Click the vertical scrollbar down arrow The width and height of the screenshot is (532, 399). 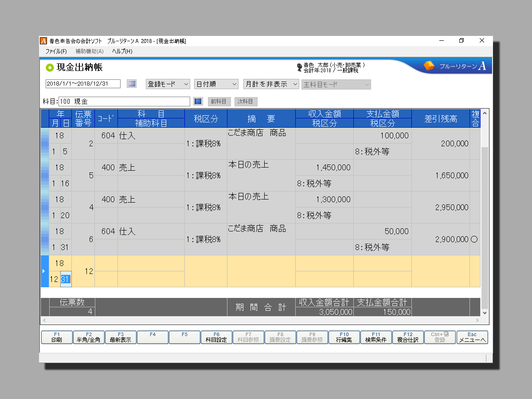(x=484, y=313)
